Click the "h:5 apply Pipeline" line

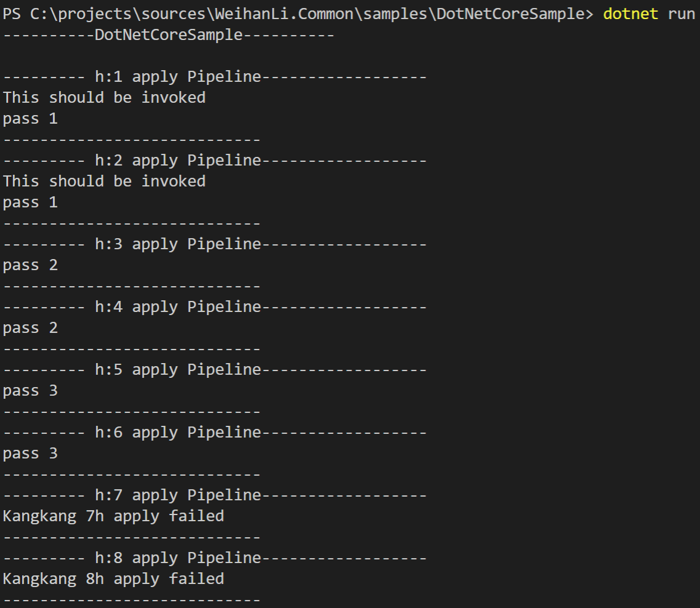coord(178,370)
